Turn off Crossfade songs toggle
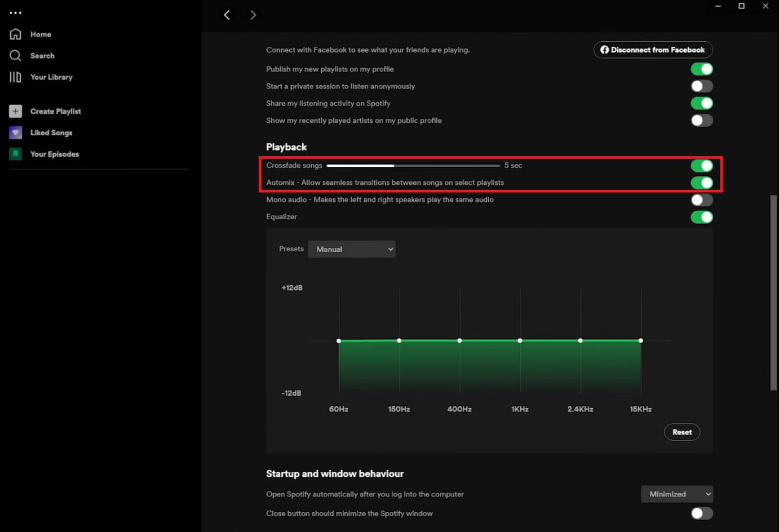Viewport: 779px width, 532px height. (702, 166)
